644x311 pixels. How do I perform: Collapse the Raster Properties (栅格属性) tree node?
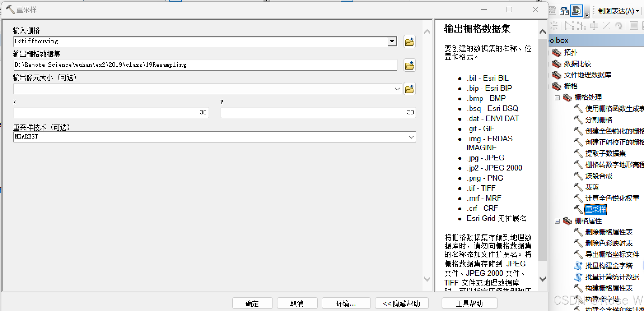(557, 221)
